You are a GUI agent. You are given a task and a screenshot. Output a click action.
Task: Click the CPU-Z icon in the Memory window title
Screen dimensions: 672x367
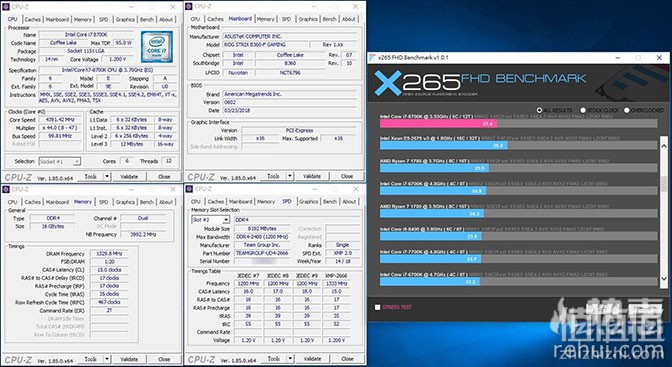point(6,189)
